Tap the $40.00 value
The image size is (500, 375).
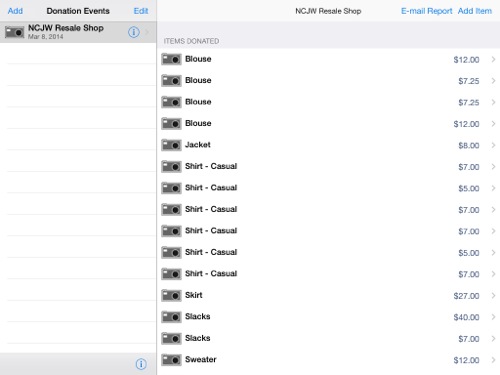[466, 317]
